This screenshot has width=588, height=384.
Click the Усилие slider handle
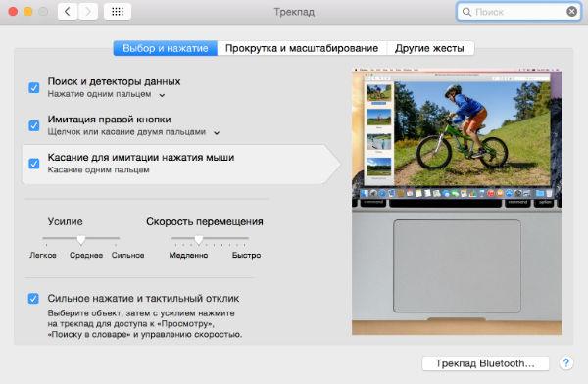click(81, 239)
